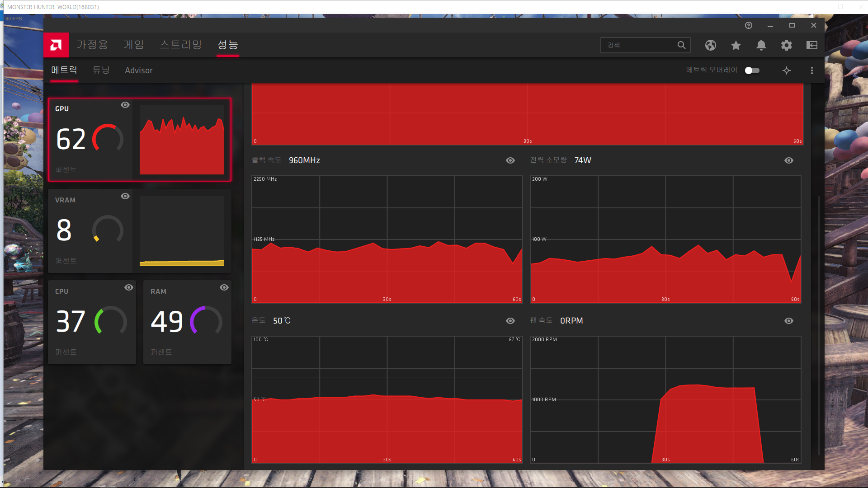Screen dimensions: 868x488
Task: Toggle power consumption graph eye icon
Action: (789, 160)
